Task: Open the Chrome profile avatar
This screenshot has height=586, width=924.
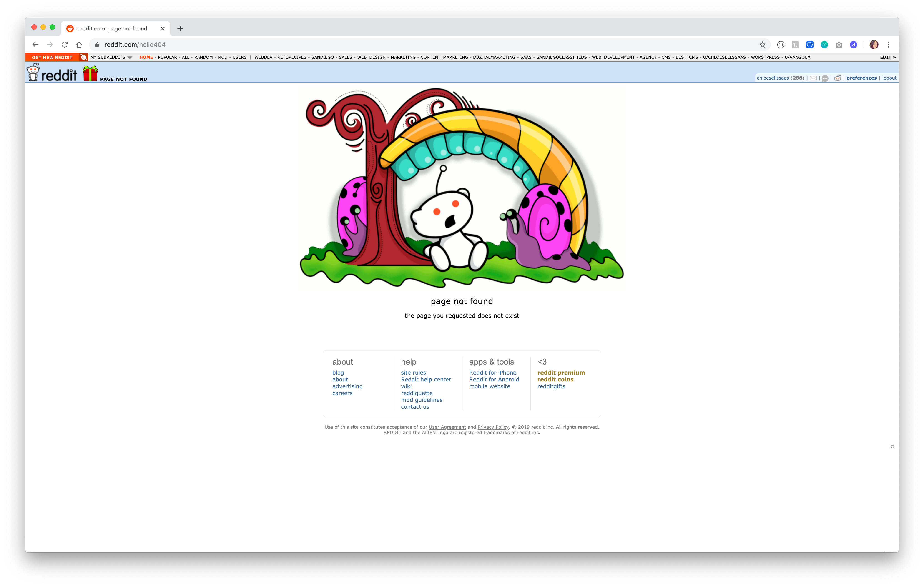Action: (x=874, y=45)
